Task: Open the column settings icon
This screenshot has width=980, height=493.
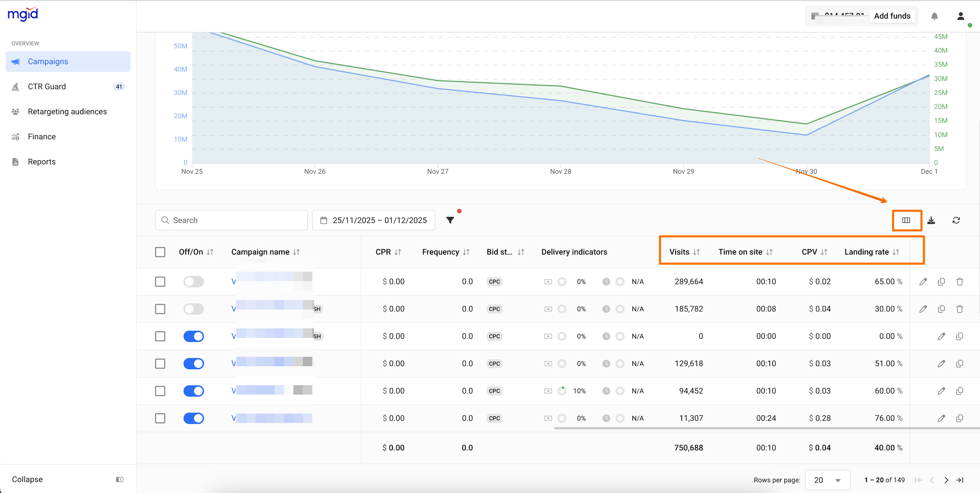Action: tap(906, 220)
